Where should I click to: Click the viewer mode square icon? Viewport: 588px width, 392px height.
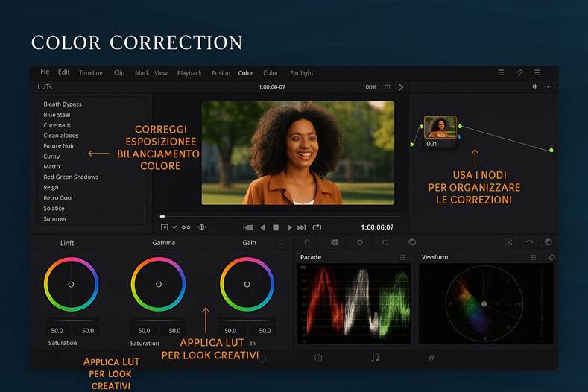(164, 227)
